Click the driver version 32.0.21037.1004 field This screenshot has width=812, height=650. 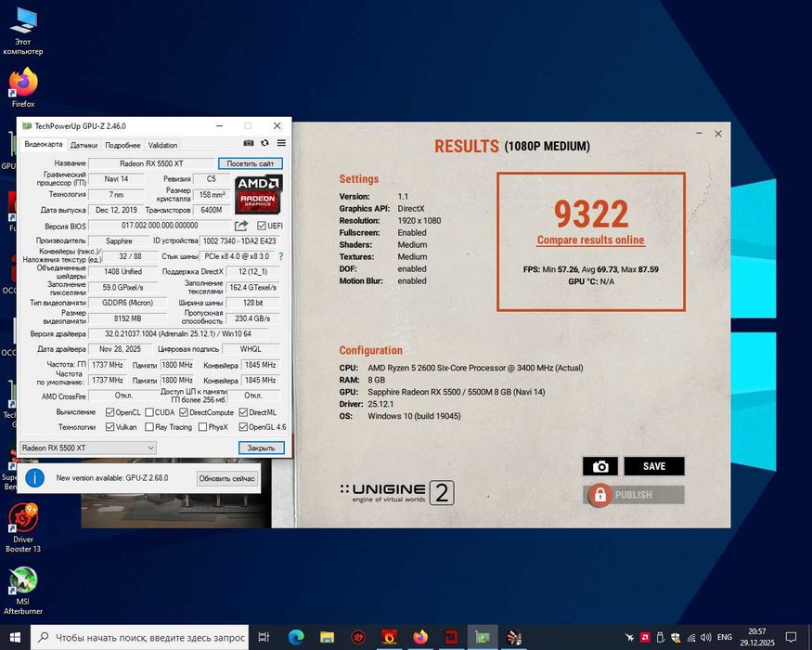click(x=178, y=333)
